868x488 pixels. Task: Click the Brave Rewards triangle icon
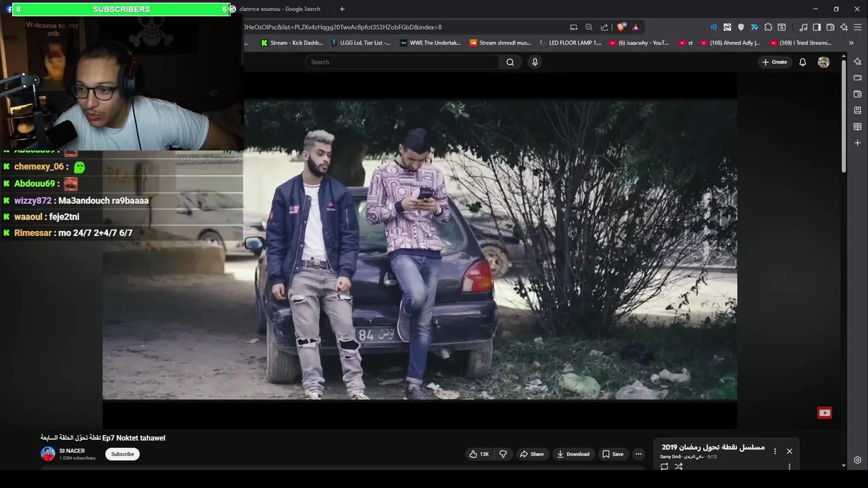[x=635, y=27]
